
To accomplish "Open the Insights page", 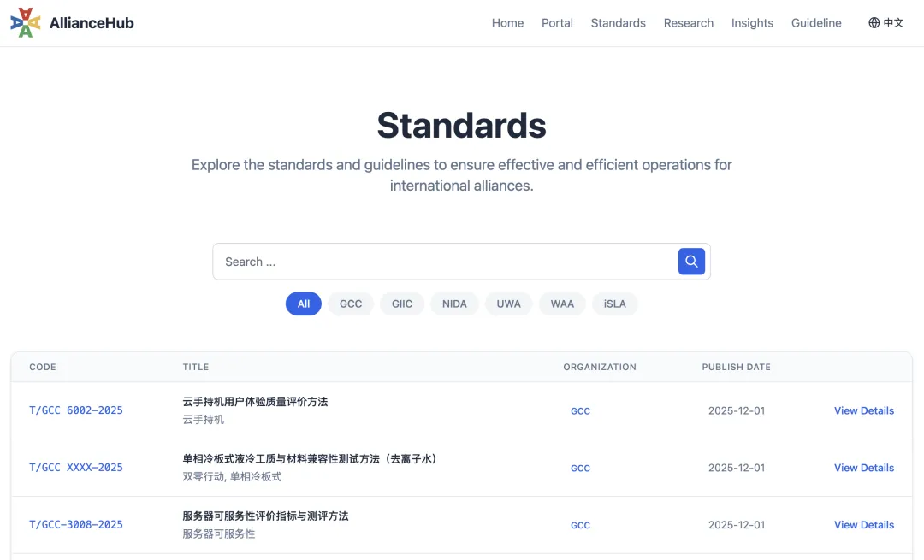I will tap(752, 23).
